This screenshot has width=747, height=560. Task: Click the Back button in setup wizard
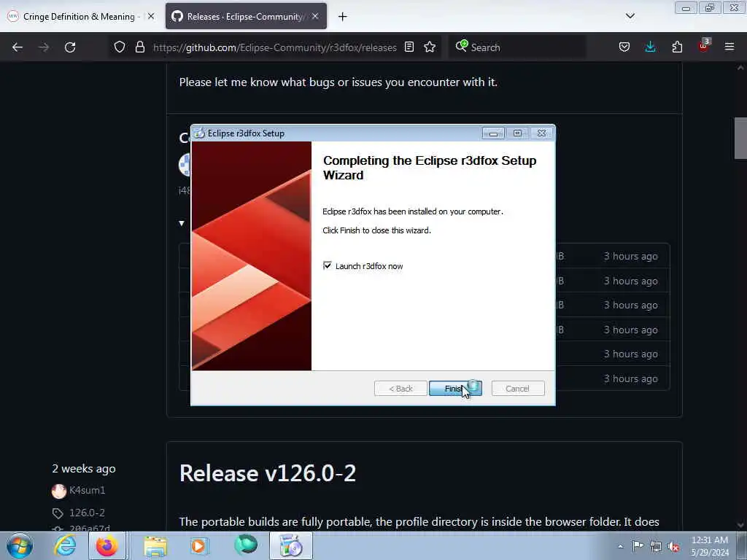coord(400,389)
